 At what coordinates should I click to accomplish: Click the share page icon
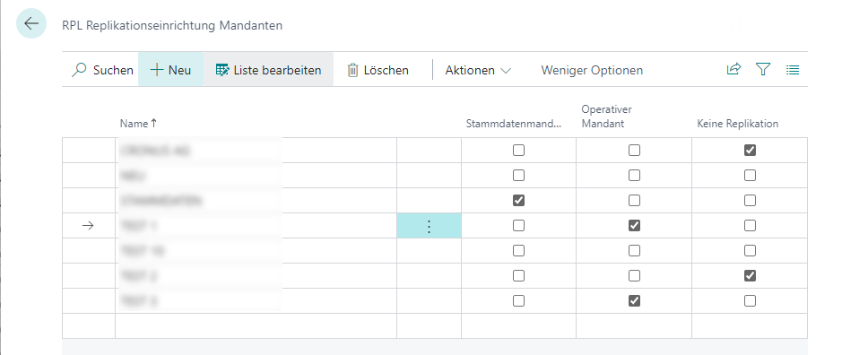tap(733, 69)
